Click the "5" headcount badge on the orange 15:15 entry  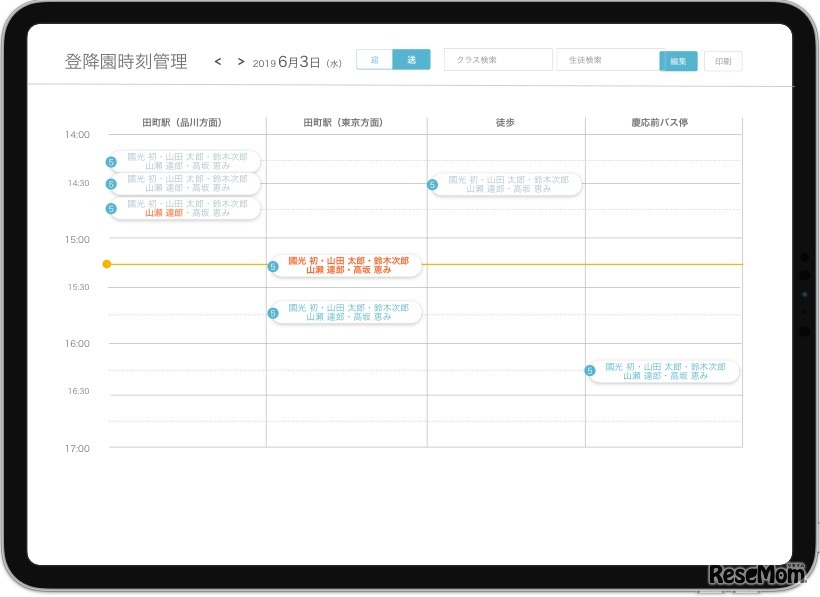[x=270, y=265]
